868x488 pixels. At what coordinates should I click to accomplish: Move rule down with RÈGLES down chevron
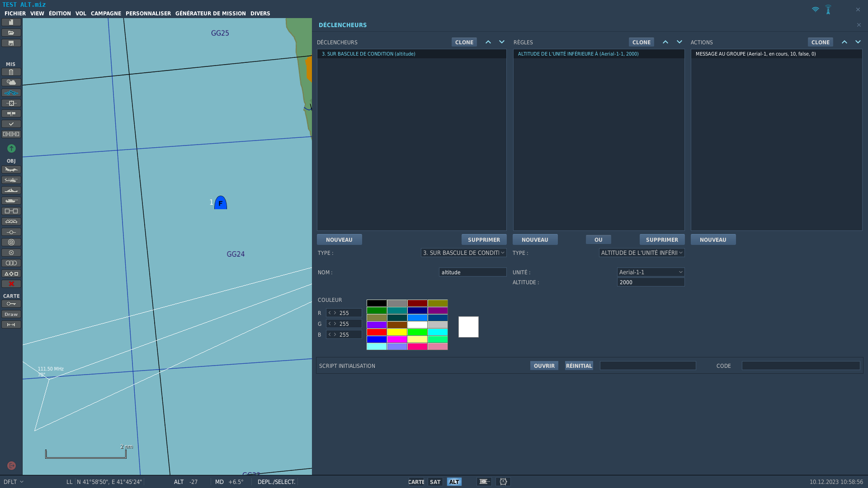[679, 42]
